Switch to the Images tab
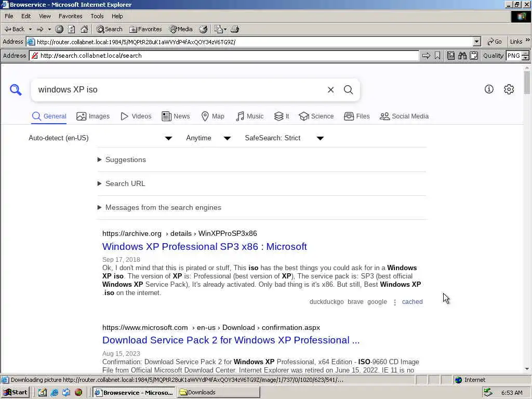 click(93, 116)
